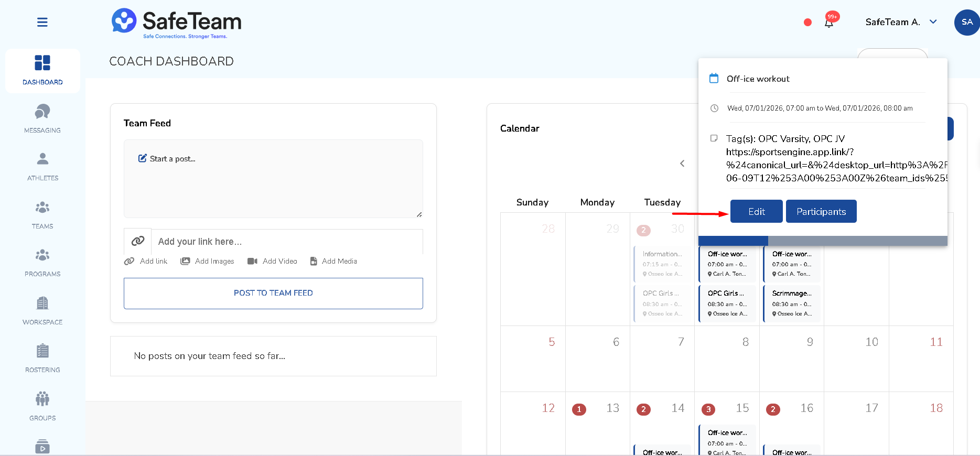Open the hamburger menu icon
The height and width of the screenshot is (456, 980).
pyautogui.click(x=42, y=22)
